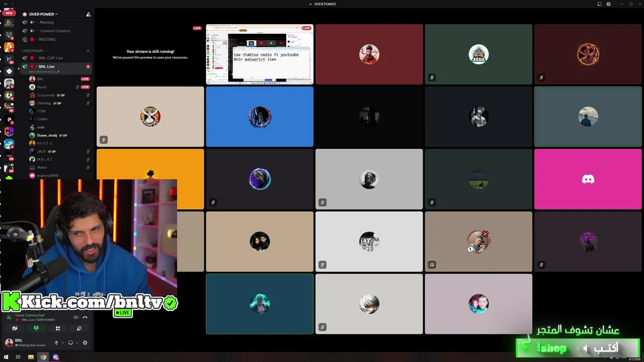Go back with navigation arrow top-left
The image size is (644, 362).
pyautogui.click(x=5, y=4)
